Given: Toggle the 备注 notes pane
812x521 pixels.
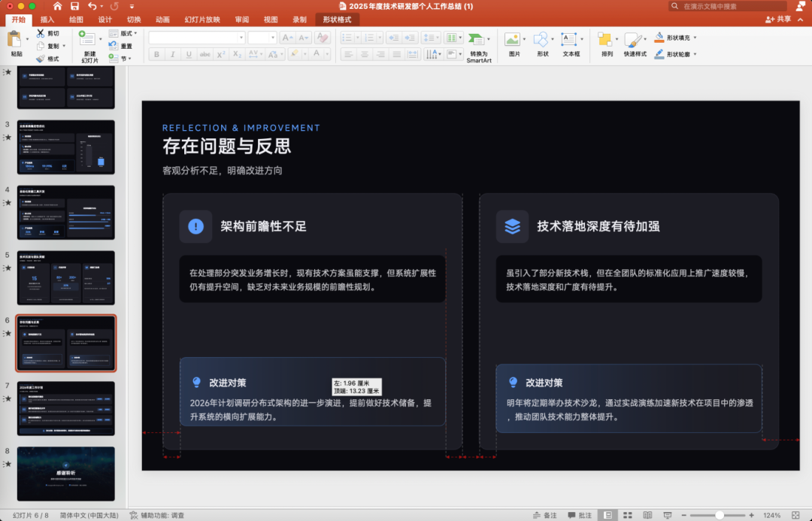Looking at the screenshot, I should pyautogui.click(x=545, y=515).
